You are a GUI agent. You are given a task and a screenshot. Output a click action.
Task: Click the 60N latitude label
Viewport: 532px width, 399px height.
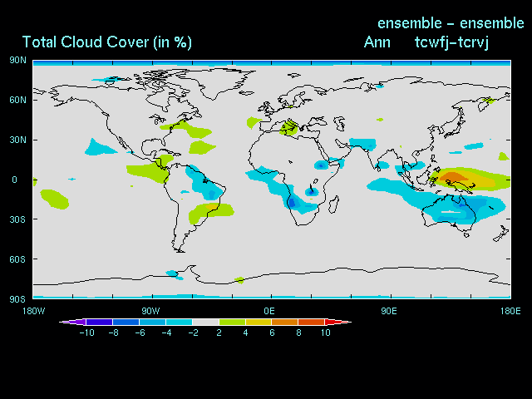coord(17,100)
